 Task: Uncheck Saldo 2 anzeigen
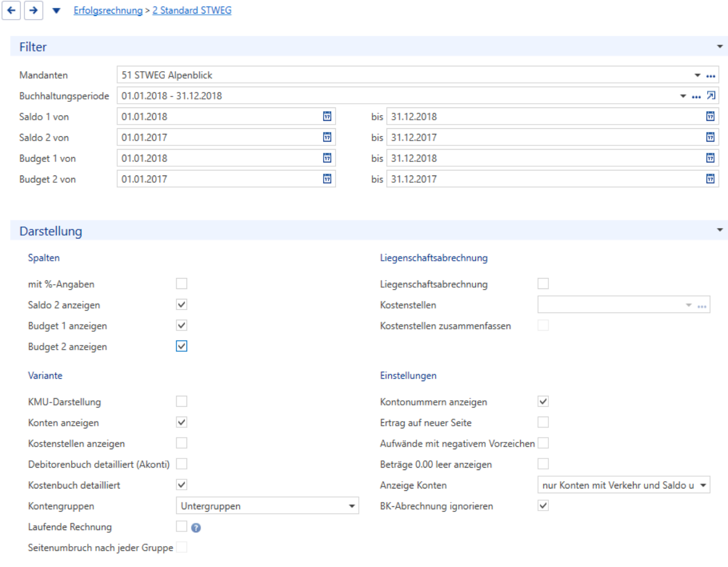(182, 304)
